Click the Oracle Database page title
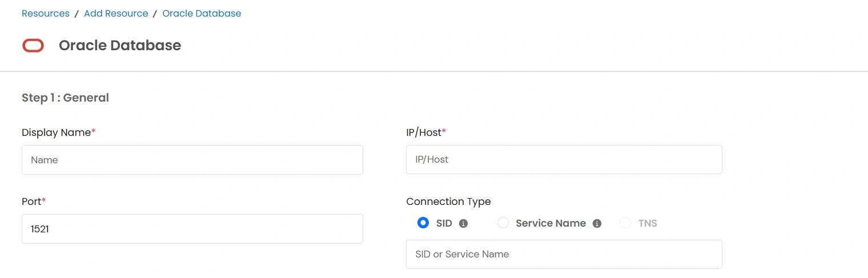The width and height of the screenshot is (868, 278). (120, 46)
